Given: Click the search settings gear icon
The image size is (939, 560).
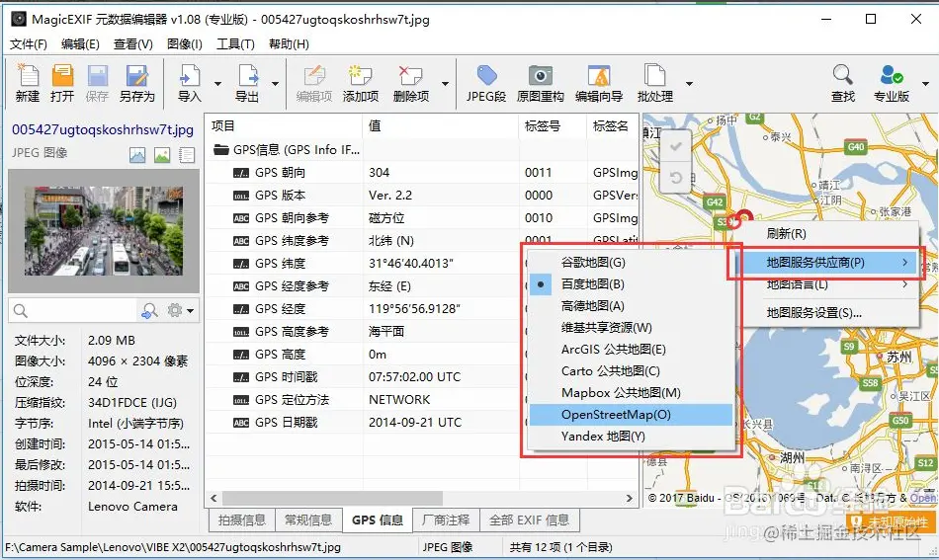Looking at the screenshot, I should pos(175,310).
